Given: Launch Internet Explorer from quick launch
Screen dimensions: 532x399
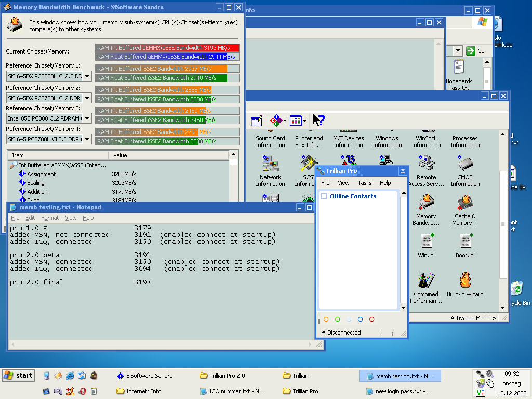Looking at the screenshot, I should tap(70, 376).
